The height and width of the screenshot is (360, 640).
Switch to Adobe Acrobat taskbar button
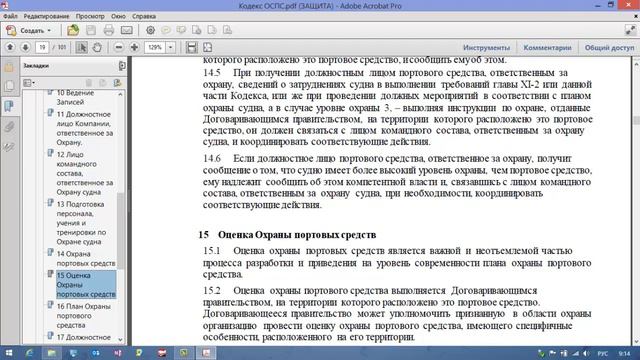(206, 353)
